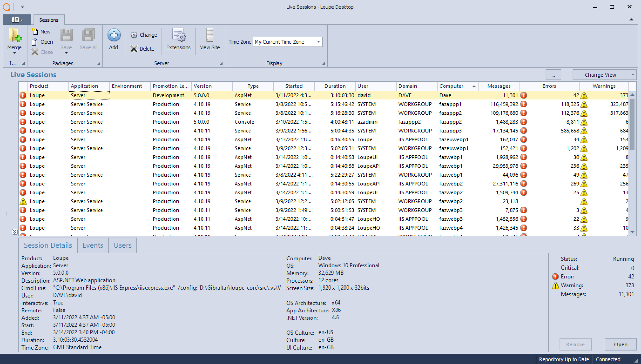
Task: Sort by the Computer column header
Action: tap(458, 86)
